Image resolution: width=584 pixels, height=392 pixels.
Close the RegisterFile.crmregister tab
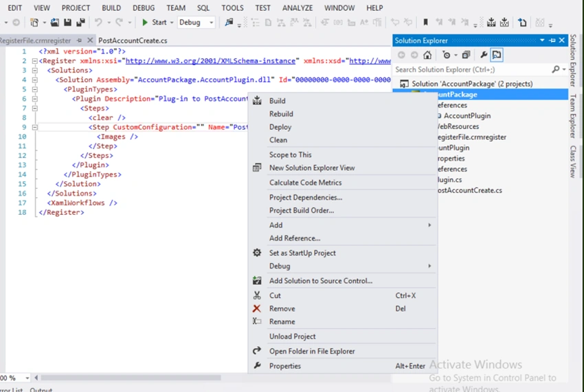point(90,41)
